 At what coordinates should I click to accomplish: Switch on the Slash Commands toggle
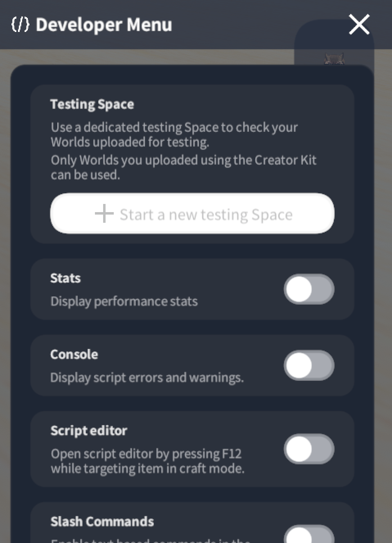(309, 534)
